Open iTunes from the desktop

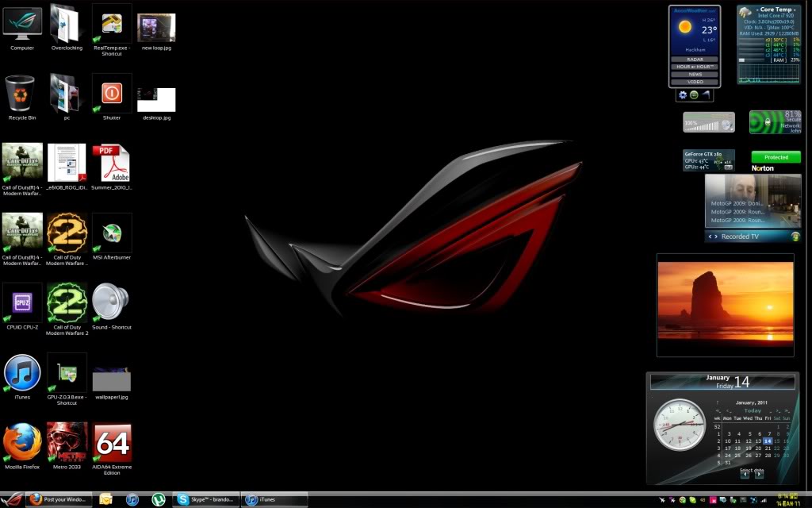coord(21,373)
